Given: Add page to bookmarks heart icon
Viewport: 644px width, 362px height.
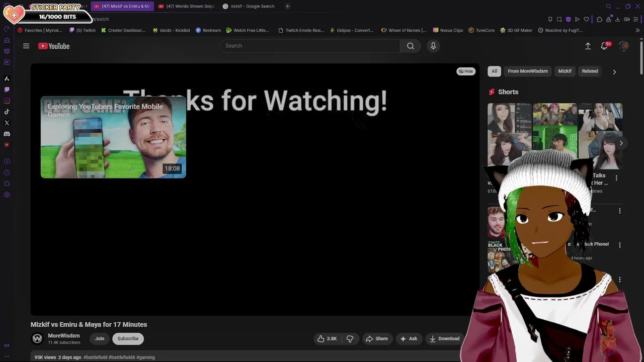Looking at the screenshot, I should (586, 19).
